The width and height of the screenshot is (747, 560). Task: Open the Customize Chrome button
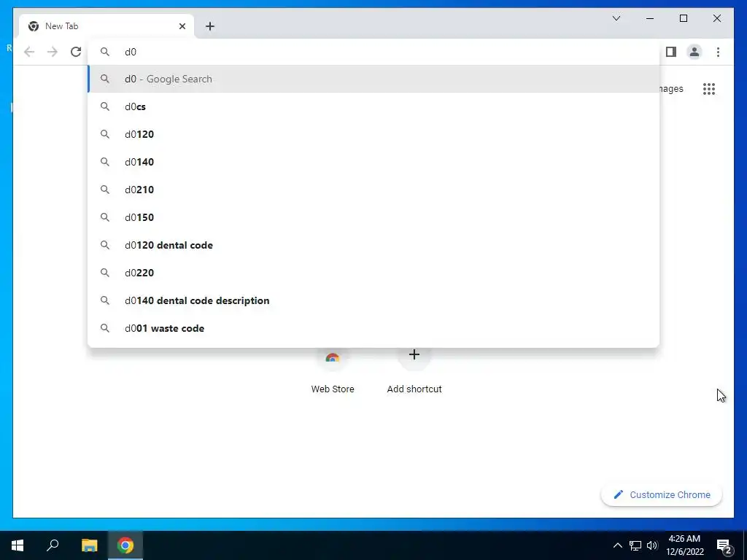662,495
